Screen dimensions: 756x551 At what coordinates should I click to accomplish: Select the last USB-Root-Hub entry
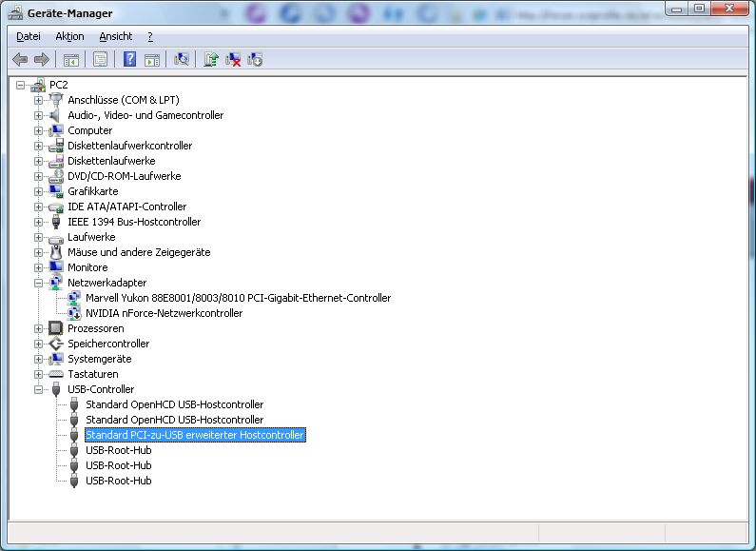[119, 481]
